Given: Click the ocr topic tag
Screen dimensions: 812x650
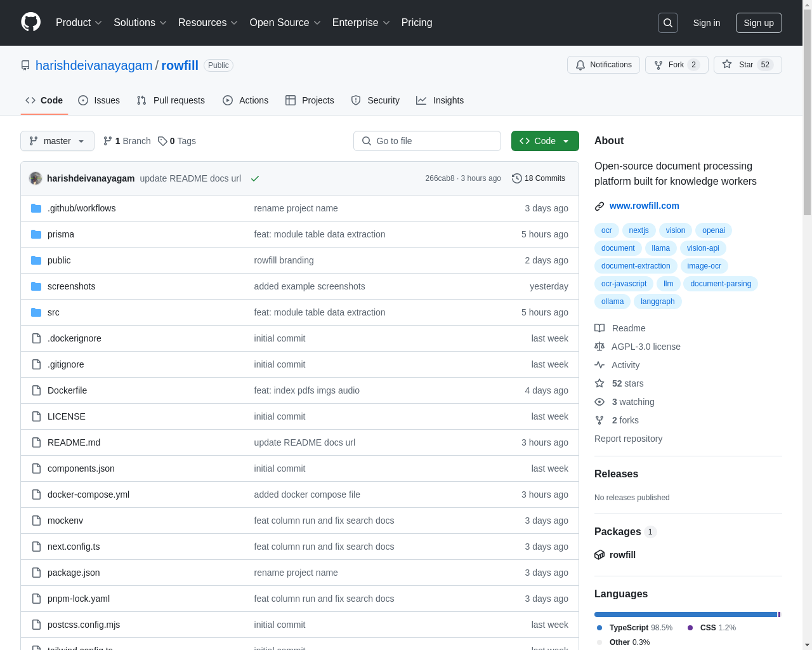Looking at the screenshot, I should 606,230.
